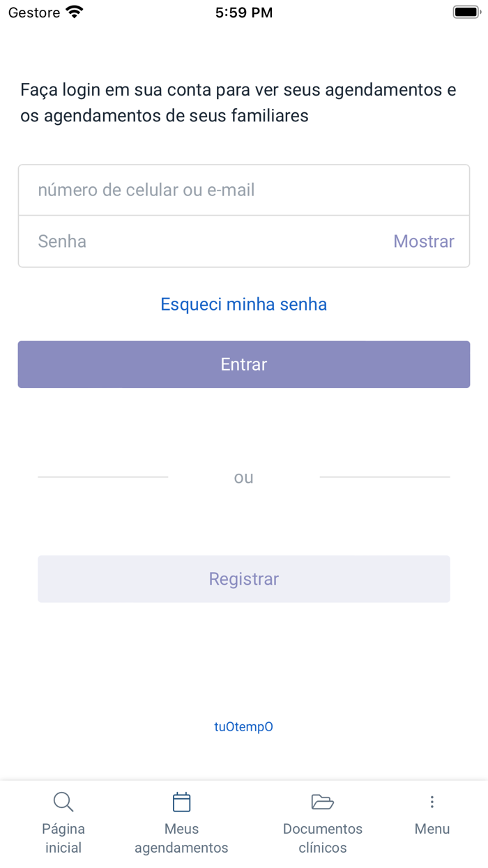
Task: Open the Documentos clínicos folder icon
Action: click(x=322, y=801)
